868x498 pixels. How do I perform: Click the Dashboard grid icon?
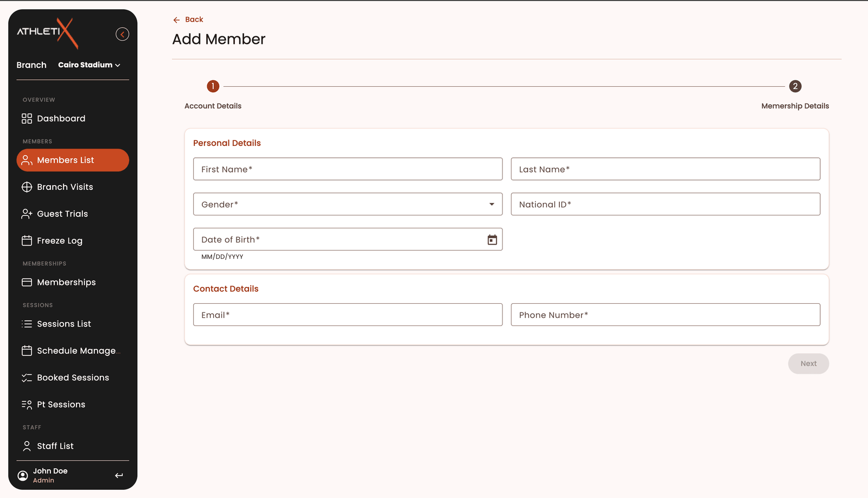27,118
